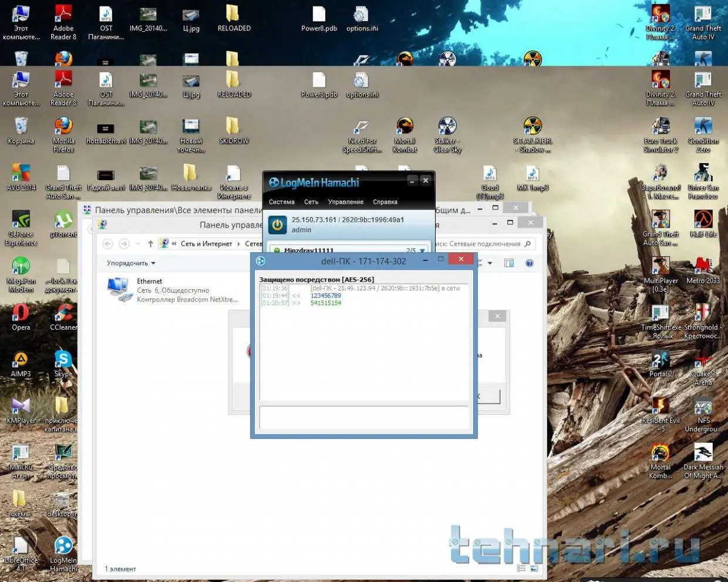Image resolution: width=728 pixels, height=582 pixels.
Task: Select the hottabich.avi video file
Action: [106, 133]
